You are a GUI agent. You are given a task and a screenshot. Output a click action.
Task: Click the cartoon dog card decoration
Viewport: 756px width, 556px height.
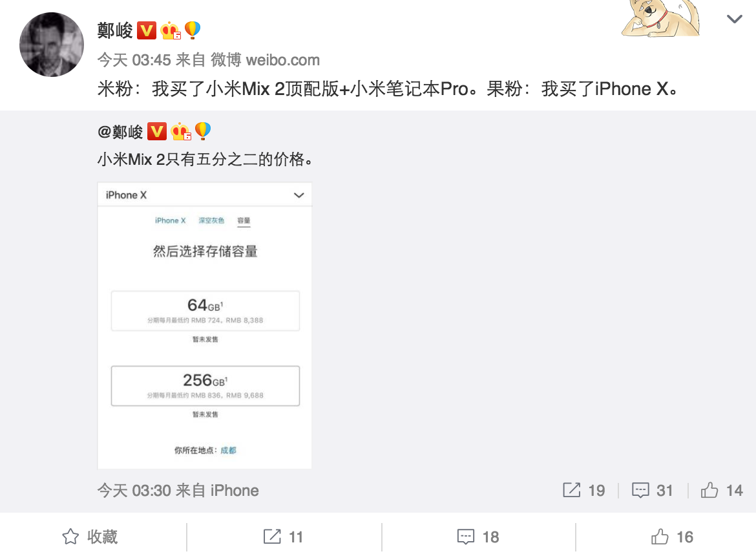[x=661, y=18]
